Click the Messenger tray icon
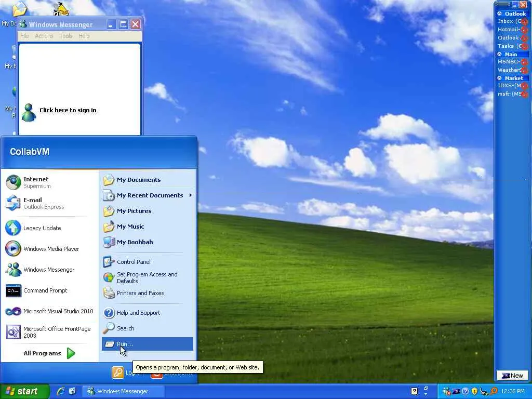The width and height of the screenshot is (532, 399). click(446, 391)
